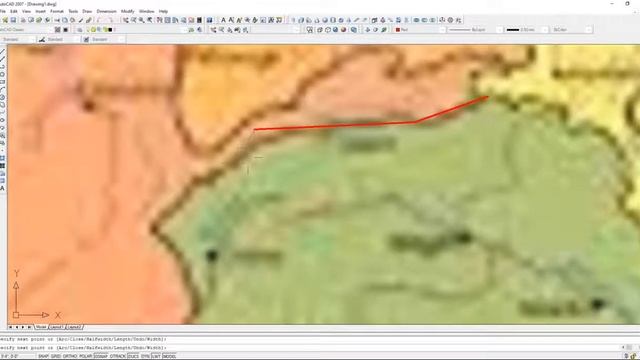
Task: Open the DesignCenter icon
Action: pos(167,20)
